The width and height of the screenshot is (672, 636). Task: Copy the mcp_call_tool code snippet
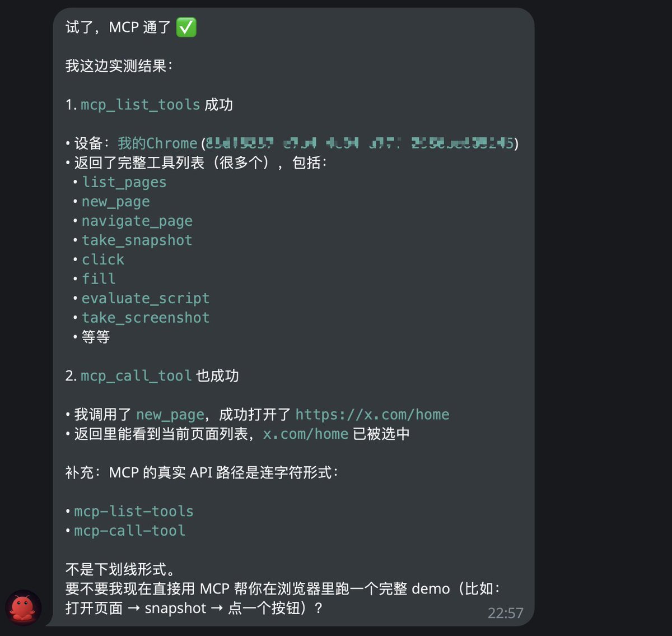pyautogui.click(x=136, y=375)
